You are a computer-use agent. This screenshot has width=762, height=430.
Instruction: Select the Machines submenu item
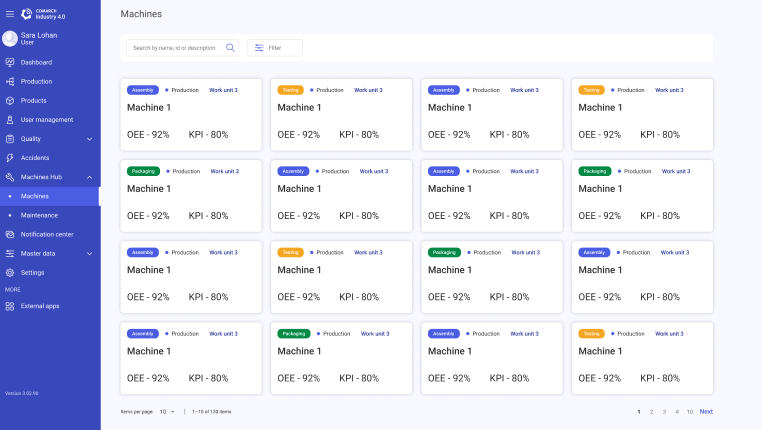point(50,196)
